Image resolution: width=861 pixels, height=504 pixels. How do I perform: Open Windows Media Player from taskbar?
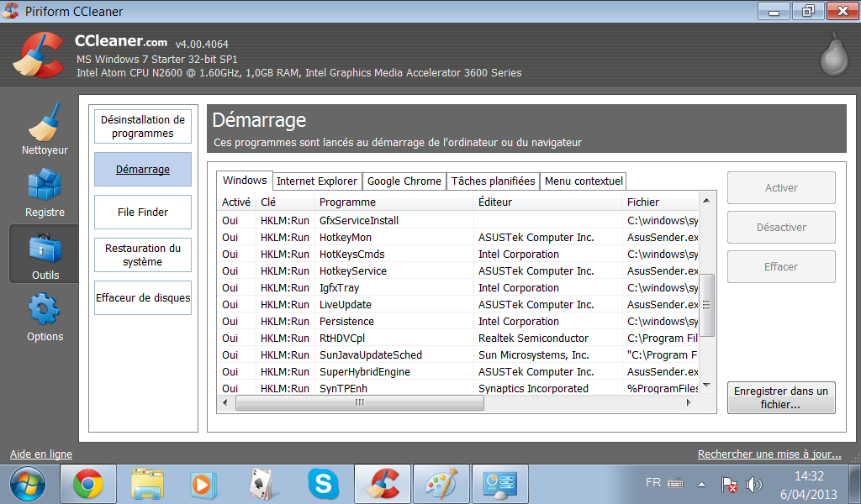click(203, 485)
